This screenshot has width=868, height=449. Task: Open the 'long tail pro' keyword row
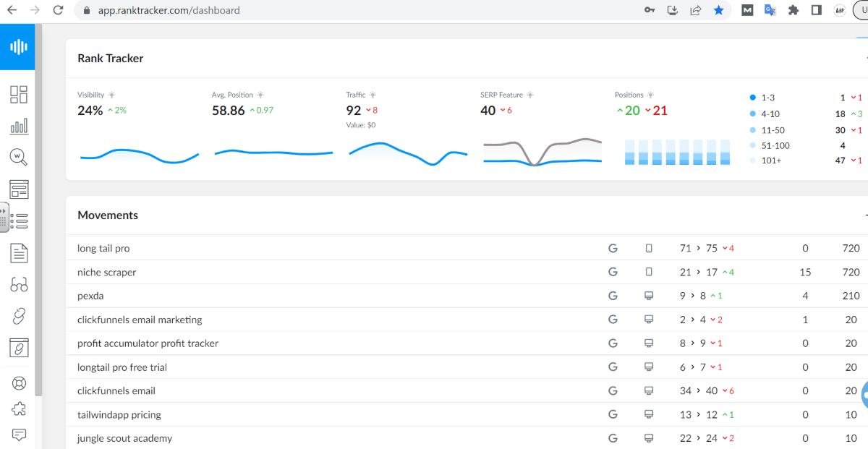click(x=467, y=248)
